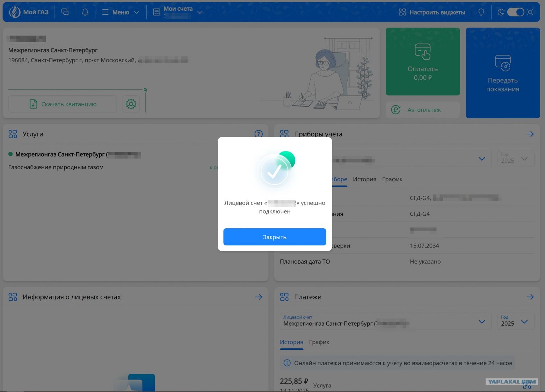Screen dimensions: 545x392
Task: Expand the Мои счета dropdown
Action: tap(178, 12)
